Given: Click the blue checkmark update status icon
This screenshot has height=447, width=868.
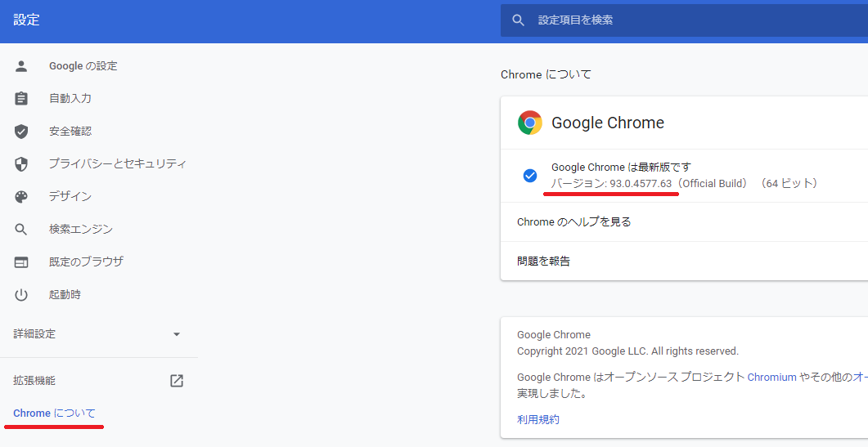Looking at the screenshot, I should pos(530,176).
